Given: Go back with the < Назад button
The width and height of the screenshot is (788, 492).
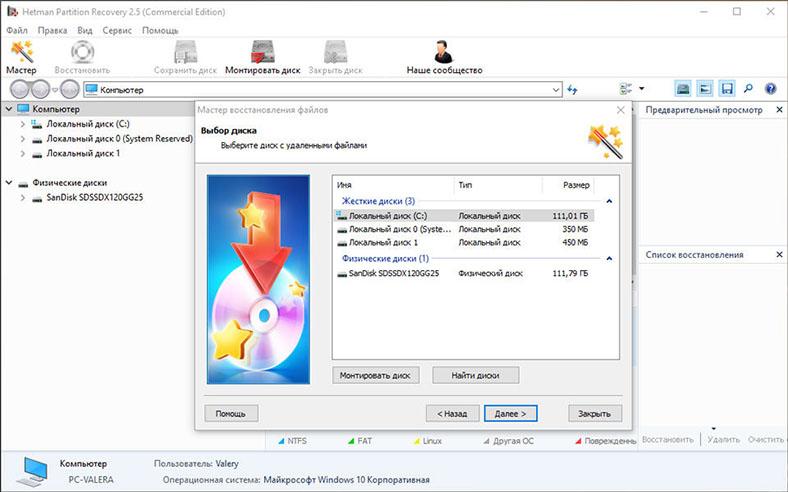Looking at the screenshot, I should click(x=452, y=414).
